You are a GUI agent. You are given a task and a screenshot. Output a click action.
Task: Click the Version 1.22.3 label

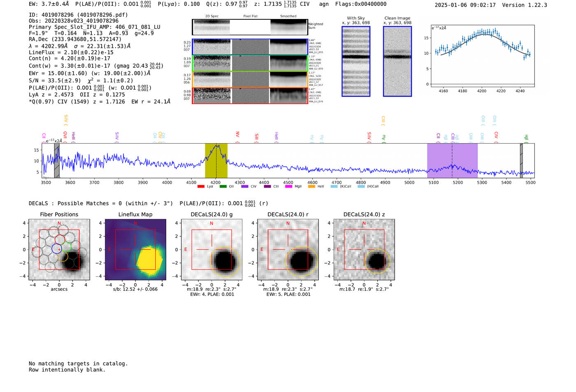point(525,5)
